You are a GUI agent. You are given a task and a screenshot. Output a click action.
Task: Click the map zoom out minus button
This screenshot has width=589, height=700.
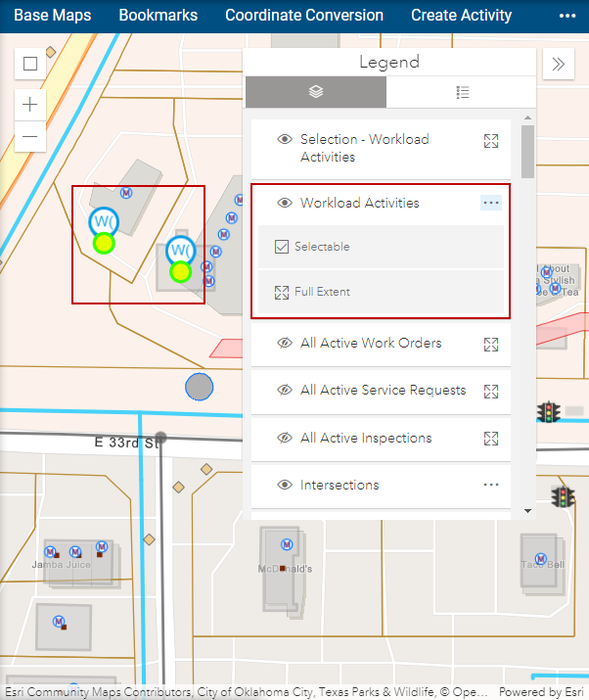click(30, 136)
